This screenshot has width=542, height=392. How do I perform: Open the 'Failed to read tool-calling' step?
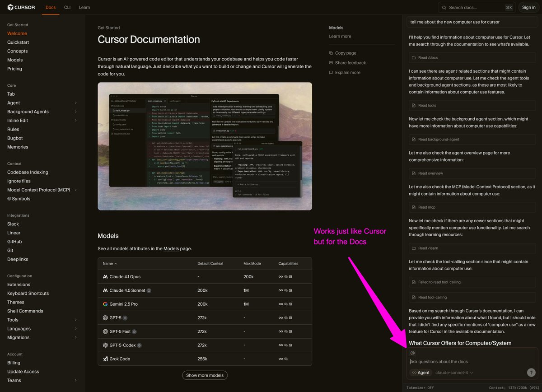click(x=473, y=282)
